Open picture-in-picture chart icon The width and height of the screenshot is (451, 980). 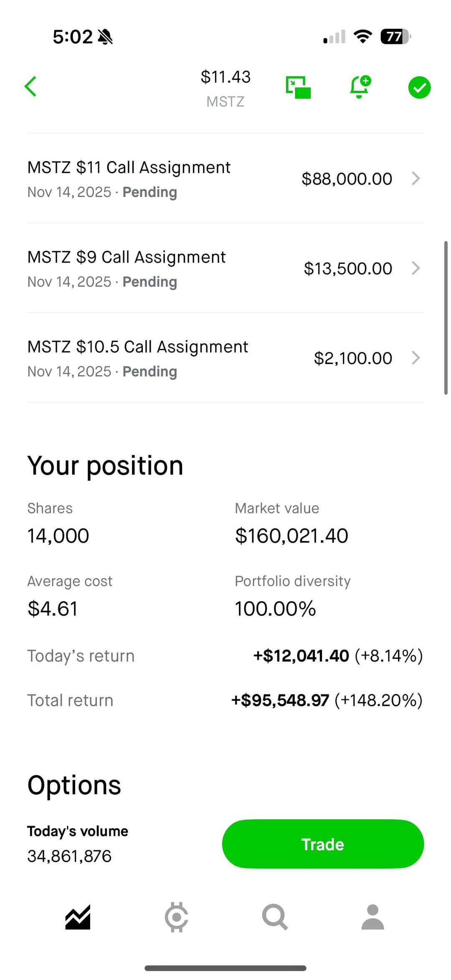coord(298,87)
